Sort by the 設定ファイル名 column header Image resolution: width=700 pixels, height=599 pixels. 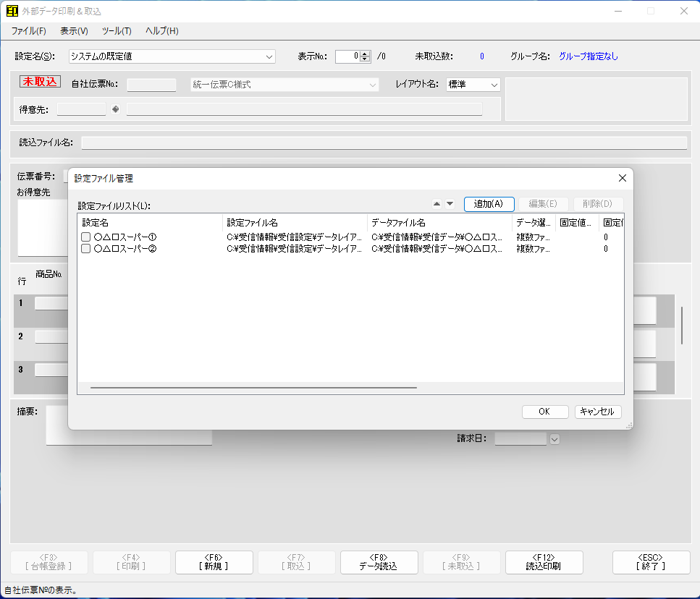295,223
